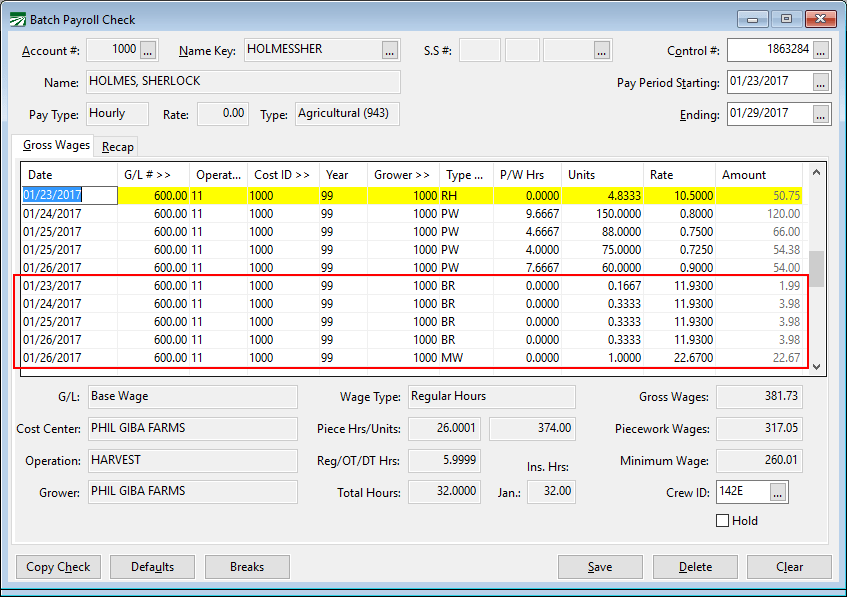Click the Jan. insurance hours value 32.00
Viewport: 847px width, 597px height.
pos(552,491)
